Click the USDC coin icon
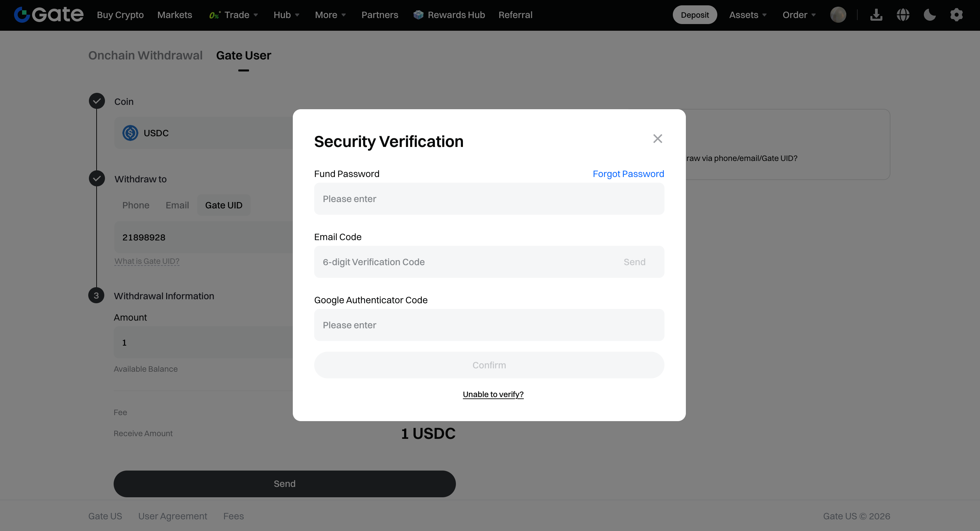This screenshot has width=980, height=531. click(x=130, y=133)
